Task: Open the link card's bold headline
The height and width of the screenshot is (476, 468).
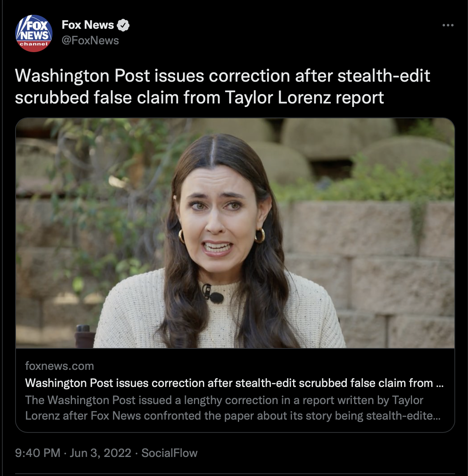Action: pos(234,383)
